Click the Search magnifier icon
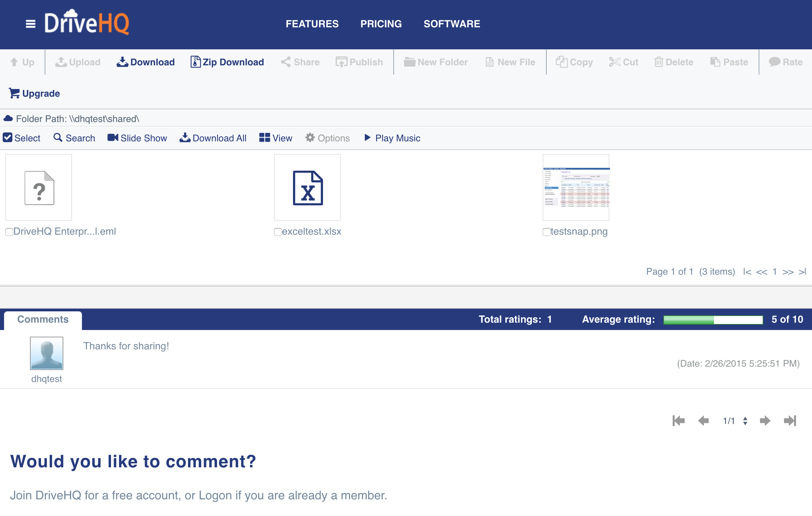The image size is (812, 516). click(58, 138)
